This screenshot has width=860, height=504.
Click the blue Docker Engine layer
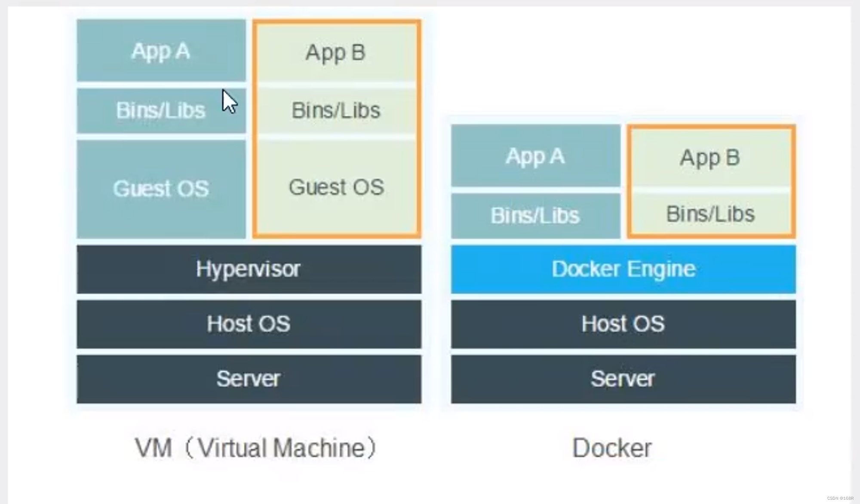pos(623,269)
